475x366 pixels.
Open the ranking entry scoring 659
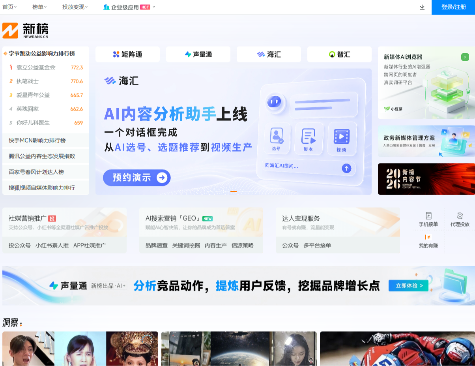tap(45, 123)
